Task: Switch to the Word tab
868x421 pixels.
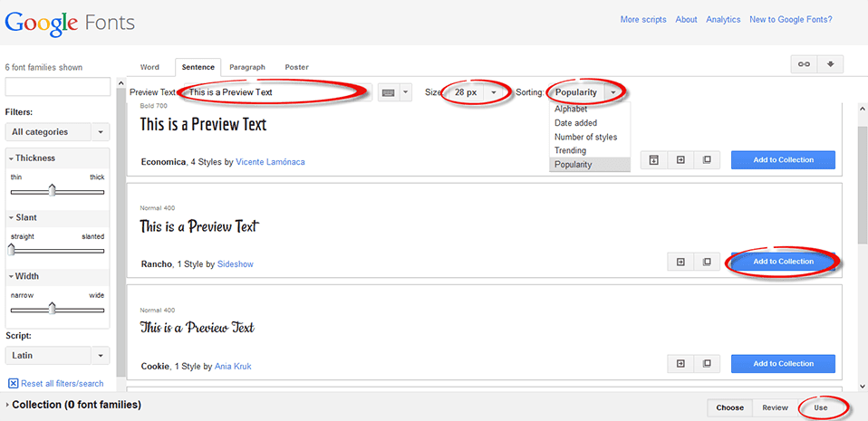Action: 149,67
